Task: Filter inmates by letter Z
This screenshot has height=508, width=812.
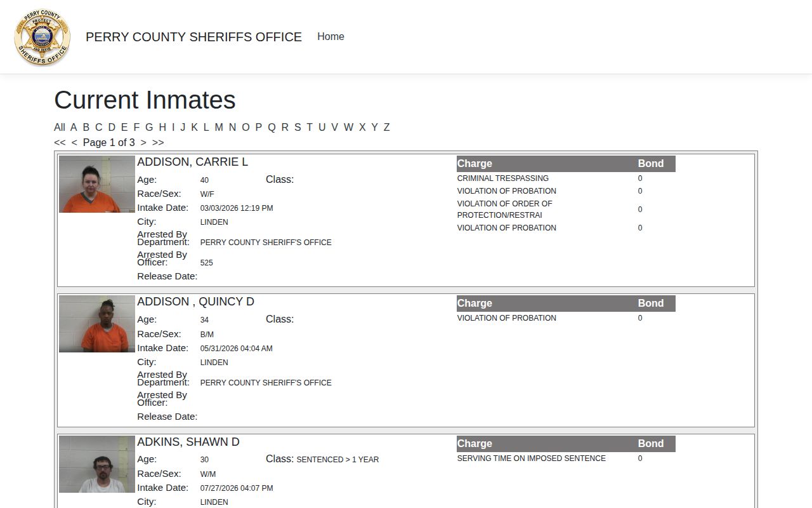Action: (x=386, y=127)
